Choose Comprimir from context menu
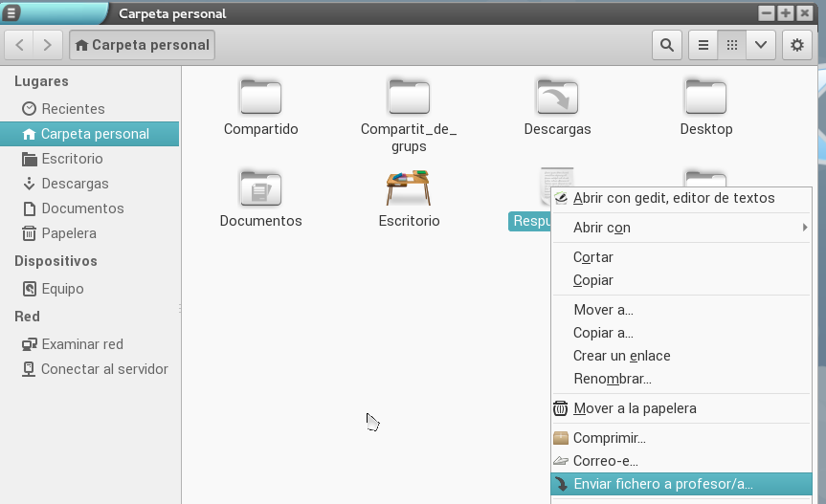The image size is (826, 504). 609,438
